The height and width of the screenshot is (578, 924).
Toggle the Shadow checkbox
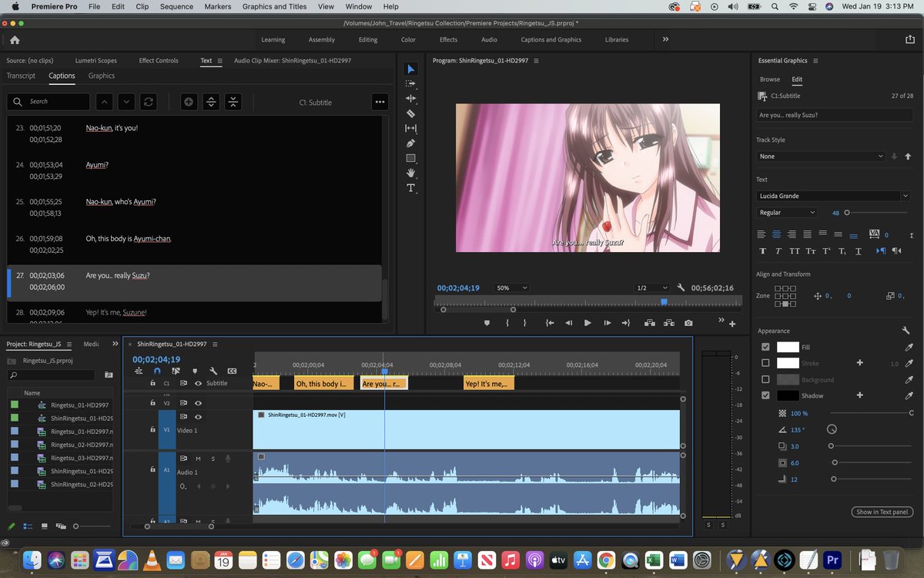pyautogui.click(x=765, y=395)
